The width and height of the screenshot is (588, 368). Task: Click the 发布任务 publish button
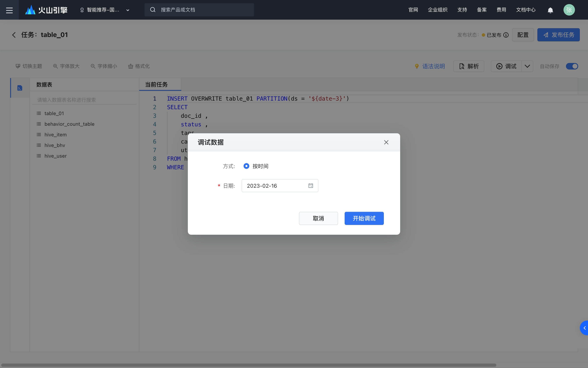(x=558, y=35)
